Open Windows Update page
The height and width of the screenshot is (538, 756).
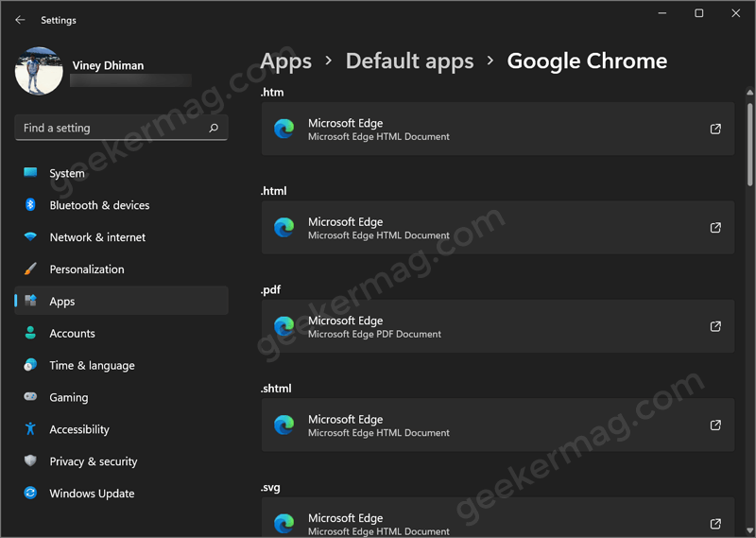(121, 494)
